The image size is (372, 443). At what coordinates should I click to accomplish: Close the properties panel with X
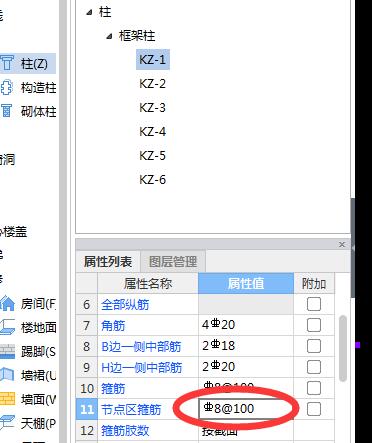(x=342, y=245)
